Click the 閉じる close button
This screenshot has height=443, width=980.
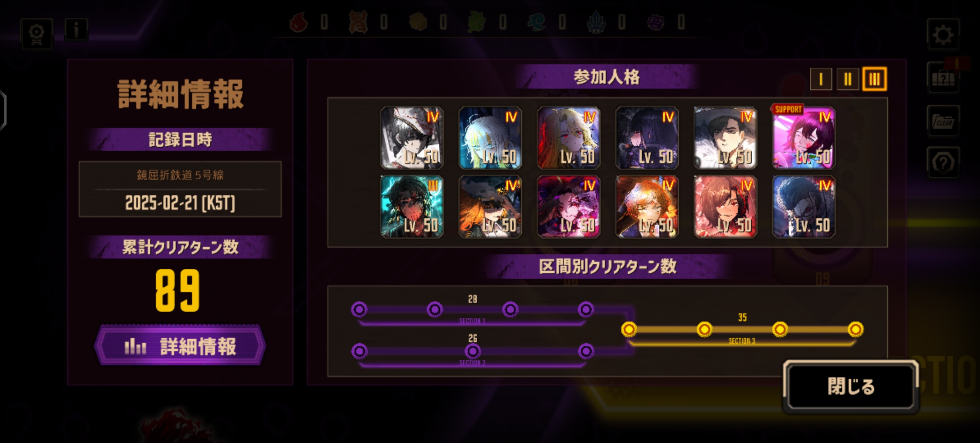850,386
